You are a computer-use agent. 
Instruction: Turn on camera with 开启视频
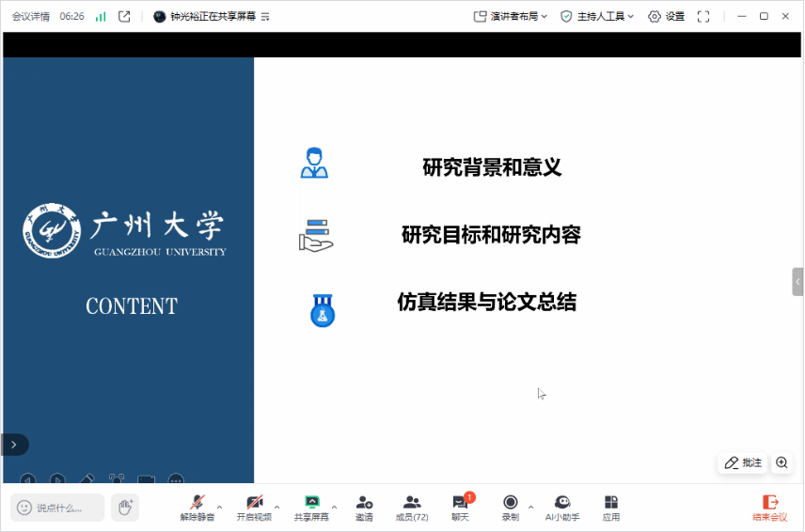254,507
